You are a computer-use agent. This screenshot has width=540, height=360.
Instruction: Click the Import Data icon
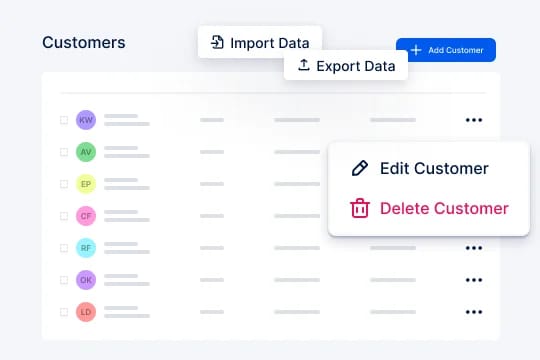tap(217, 42)
